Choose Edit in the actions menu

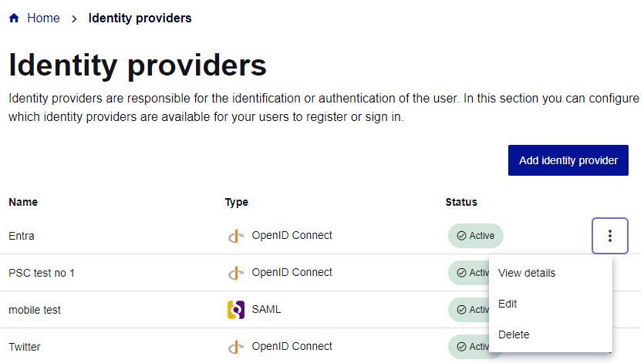pos(507,304)
